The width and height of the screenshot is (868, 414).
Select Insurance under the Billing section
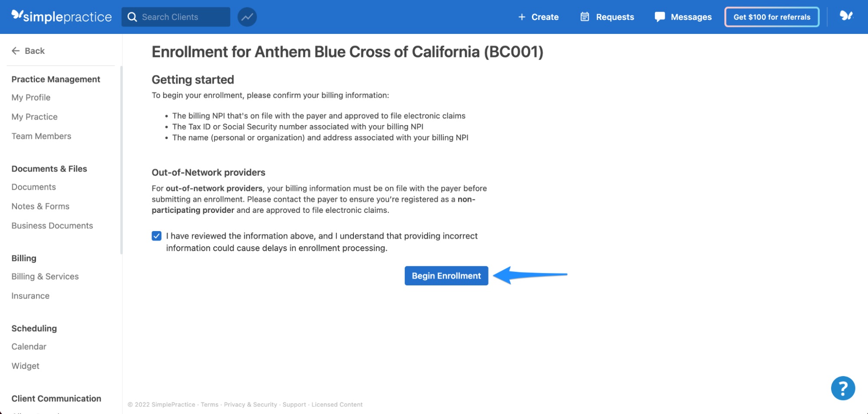pos(30,295)
